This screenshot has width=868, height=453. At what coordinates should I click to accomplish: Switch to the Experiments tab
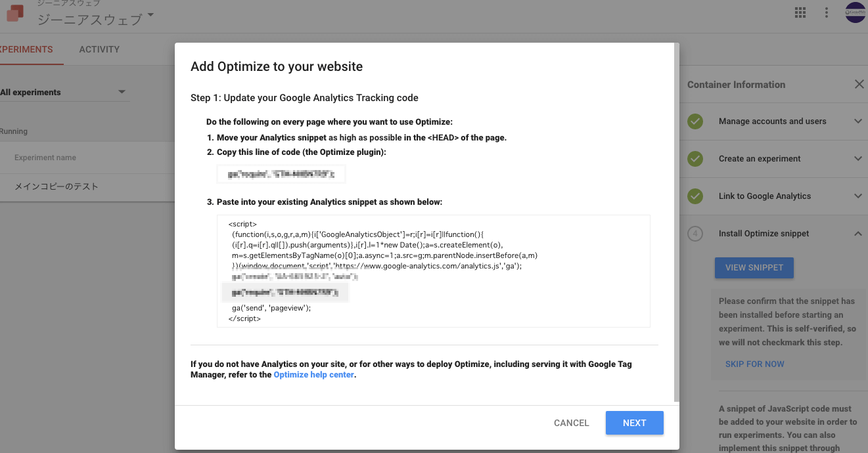26,49
